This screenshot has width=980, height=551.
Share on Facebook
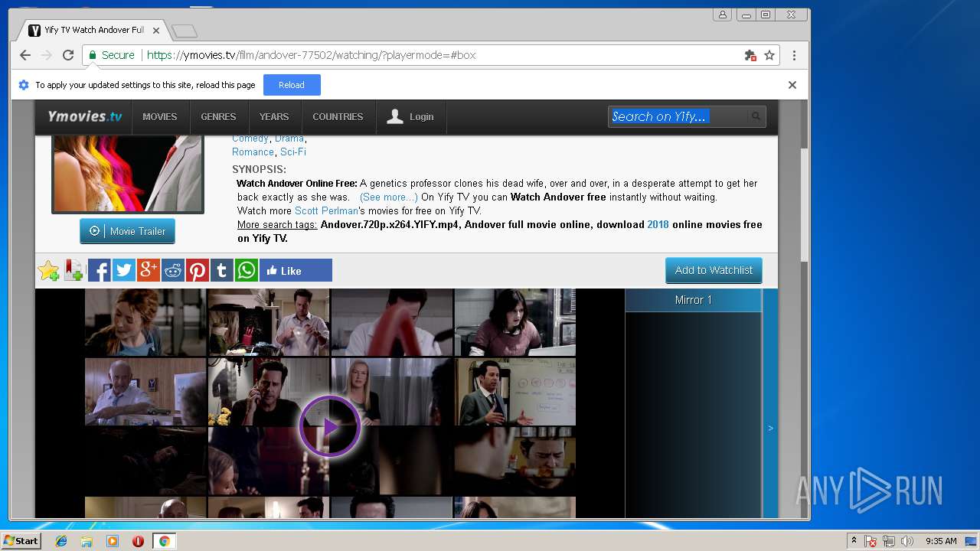[99, 270]
